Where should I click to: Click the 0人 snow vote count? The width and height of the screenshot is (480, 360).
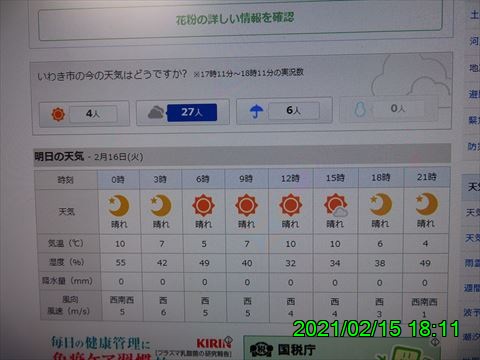click(x=398, y=108)
